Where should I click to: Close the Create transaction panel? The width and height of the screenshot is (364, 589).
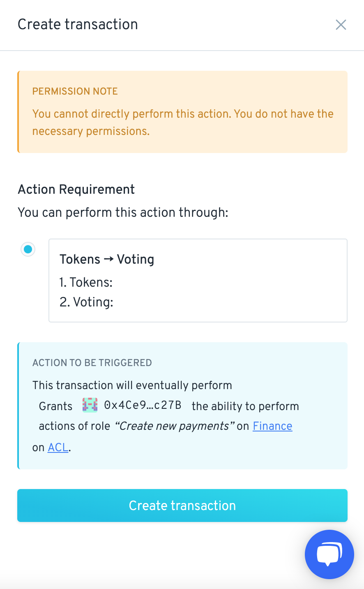pos(341,25)
